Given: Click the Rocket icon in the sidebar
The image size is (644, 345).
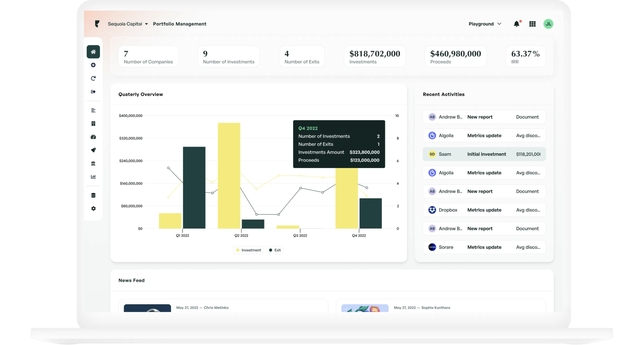Looking at the screenshot, I should [93, 150].
